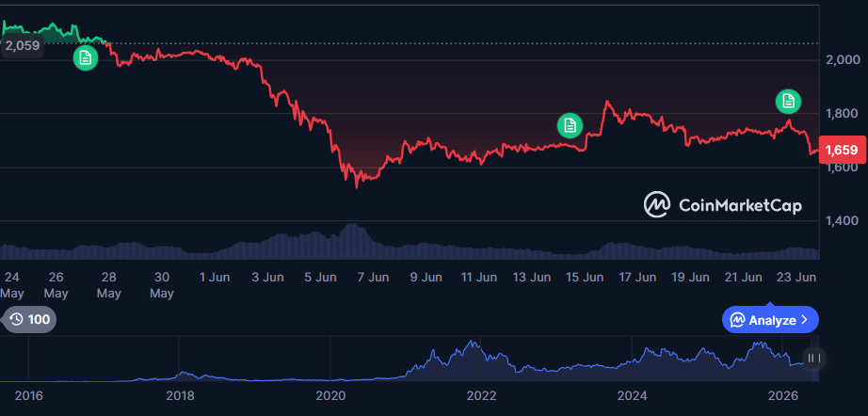Click 2018 on the overview timeline
The image size is (868, 416).
[x=180, y=396]
